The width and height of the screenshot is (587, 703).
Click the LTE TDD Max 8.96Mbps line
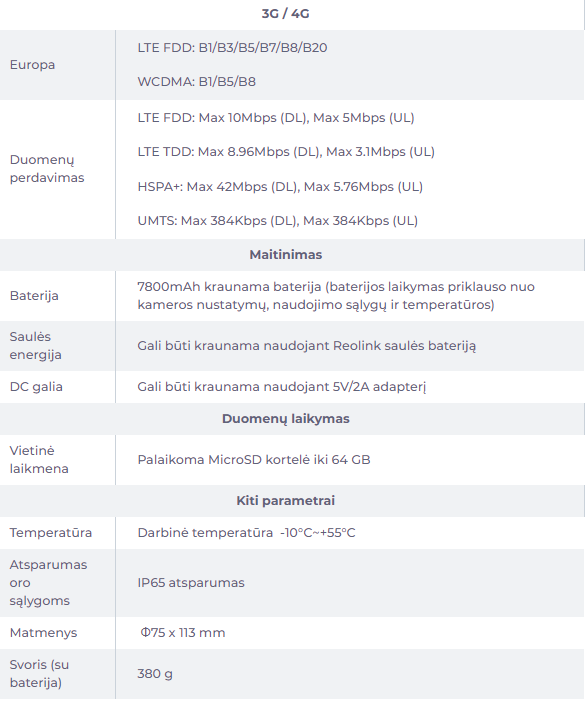coord(286,152)
